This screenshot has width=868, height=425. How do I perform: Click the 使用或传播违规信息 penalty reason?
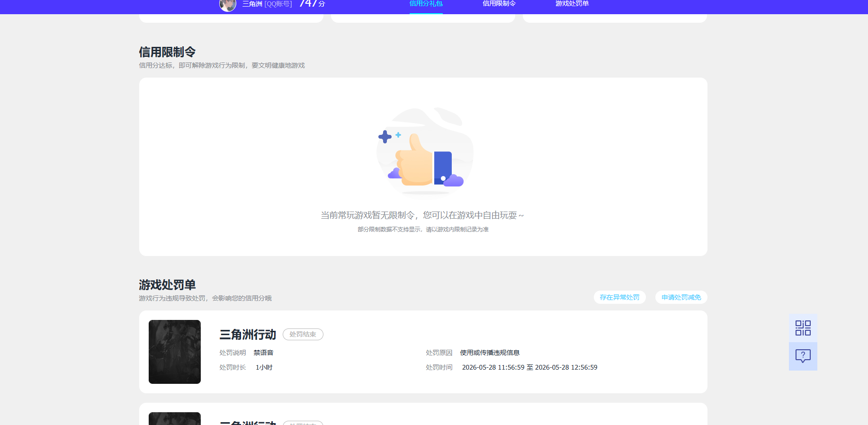(490, 353)
